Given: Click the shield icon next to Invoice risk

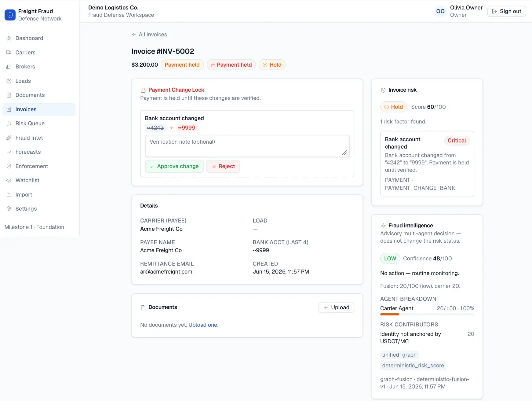Looking at the screenshot, I should click(x=383, y=90).
